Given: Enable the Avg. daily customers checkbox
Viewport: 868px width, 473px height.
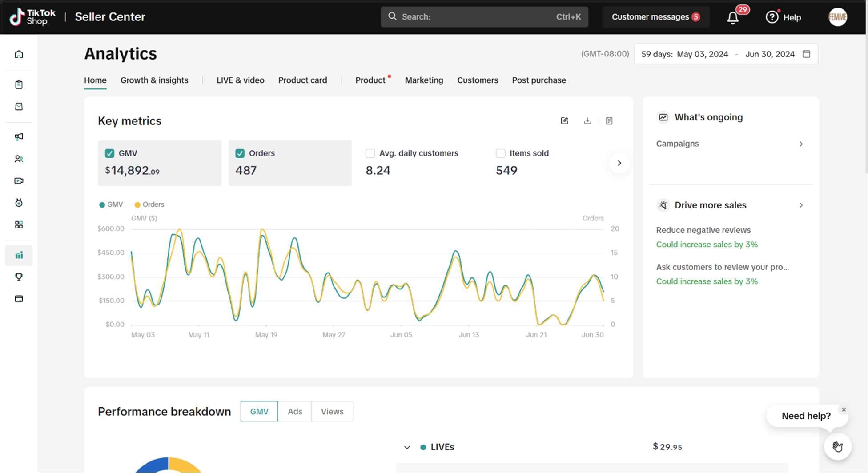Looking at the screenshot, I should [x=370, y=153].
